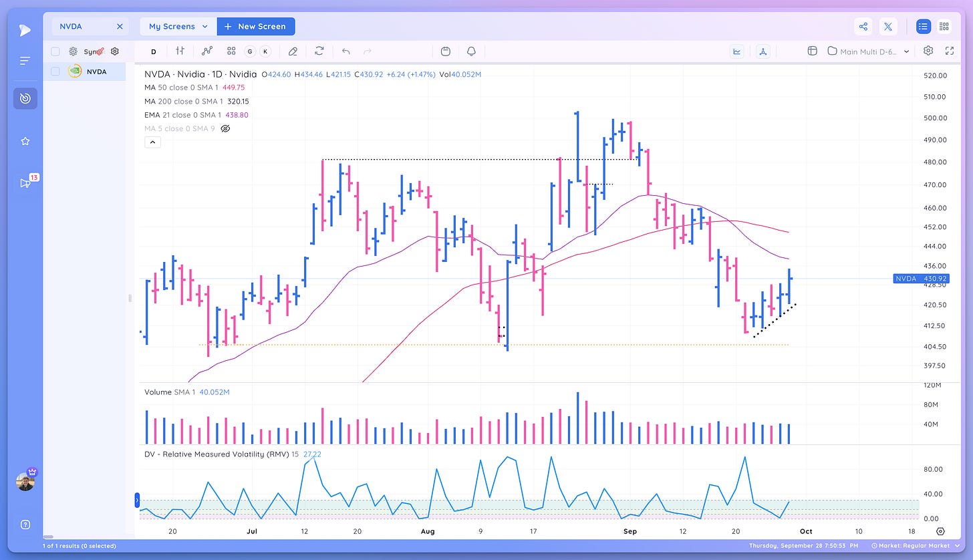Screen dimensions: 973x560
Task: Click the K circle toolbar button
Action: click(x=265, y=51)
